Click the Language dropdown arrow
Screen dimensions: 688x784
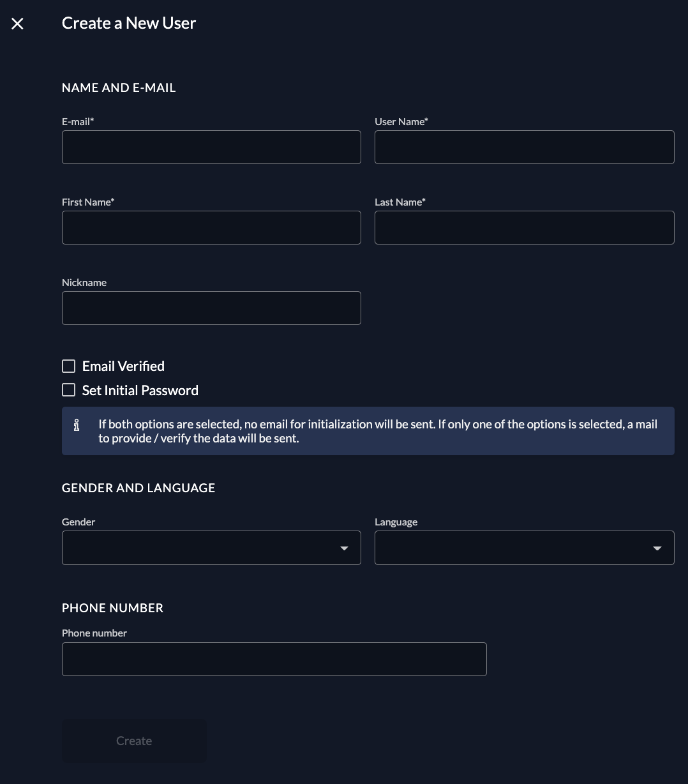[x=657, y=548]
